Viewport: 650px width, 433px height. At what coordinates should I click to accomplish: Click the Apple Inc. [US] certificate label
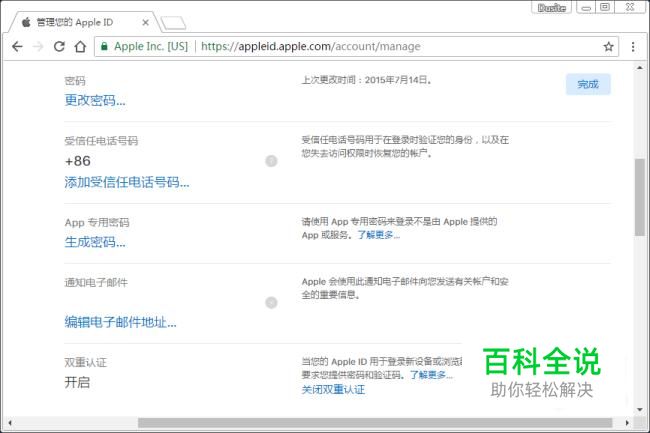151,46
